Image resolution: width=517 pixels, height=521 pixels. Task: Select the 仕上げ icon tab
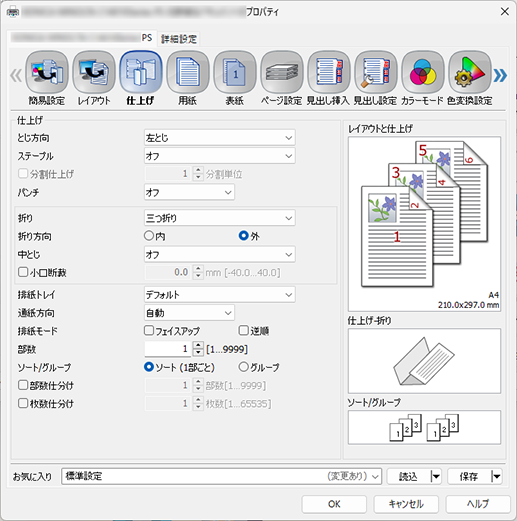141,78
